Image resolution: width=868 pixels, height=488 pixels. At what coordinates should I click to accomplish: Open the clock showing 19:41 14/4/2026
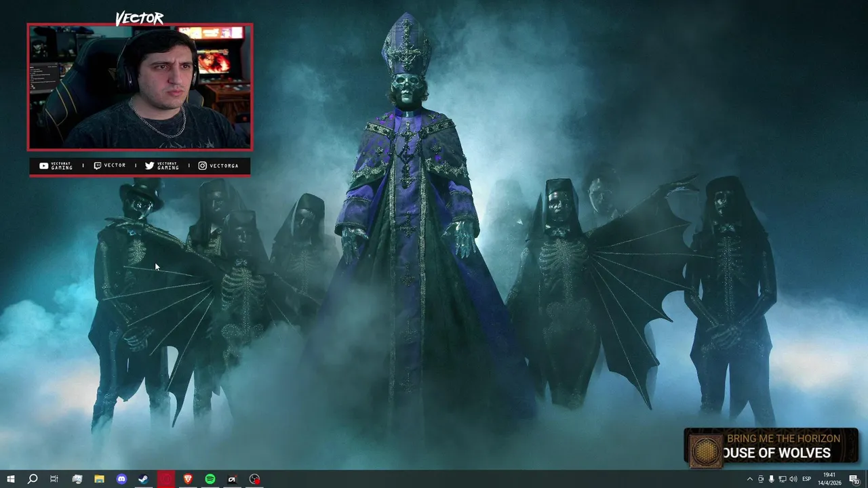[x=831, y=479]
